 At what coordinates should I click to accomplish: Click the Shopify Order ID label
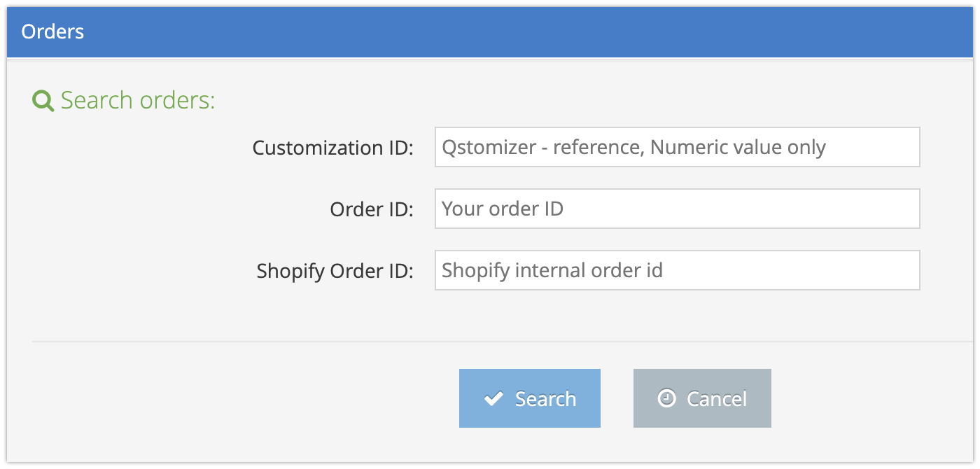tap(335, 271)
